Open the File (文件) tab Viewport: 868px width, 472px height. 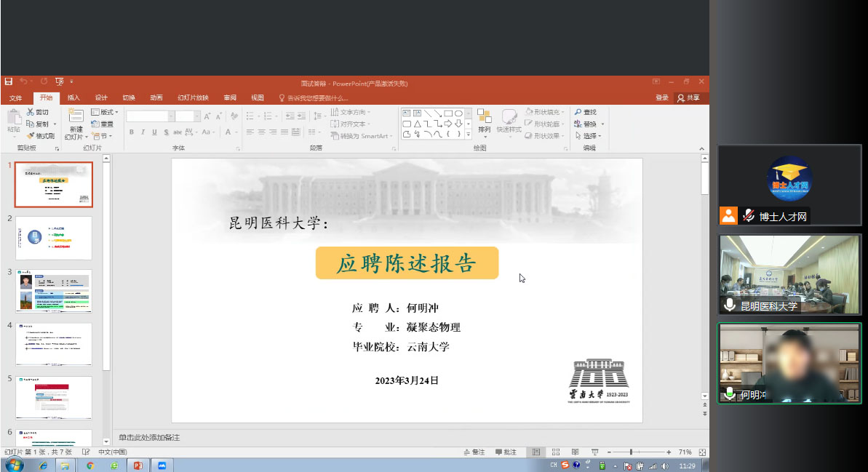15,98
